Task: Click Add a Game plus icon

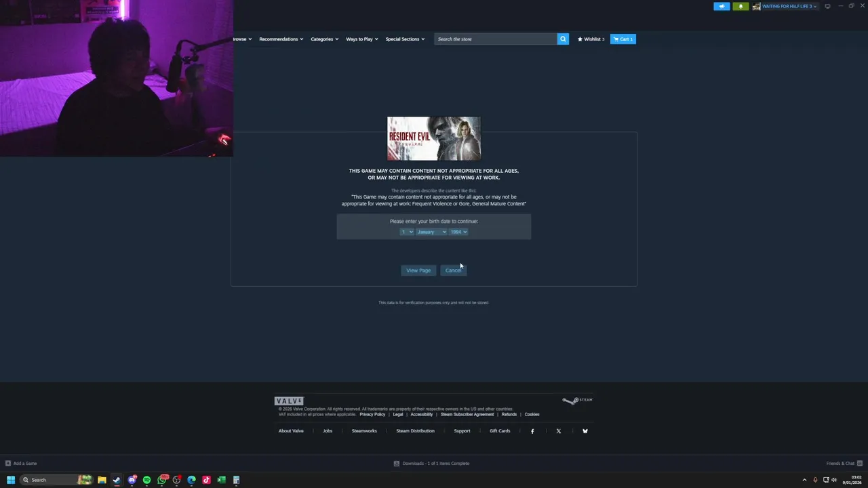Action: [8, 464]
